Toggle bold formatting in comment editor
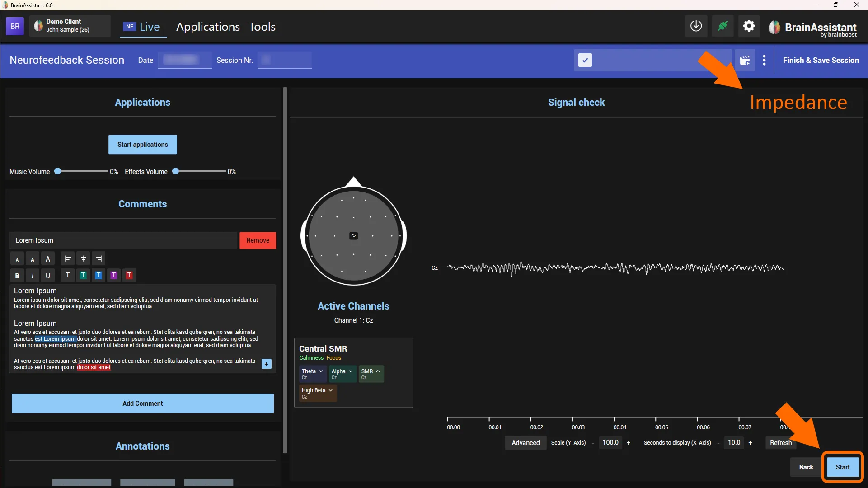Screen dimensions: 868x488 pos(17,276)
